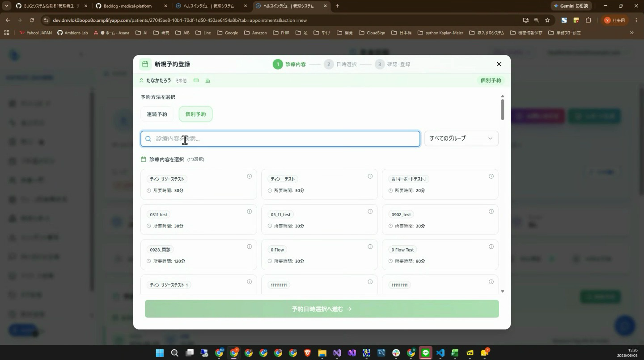The width and height of the screenshot is (644, 360).
Task: Click the install app icon in address bar
Action: pyautogui.click(x=526, y=20)
